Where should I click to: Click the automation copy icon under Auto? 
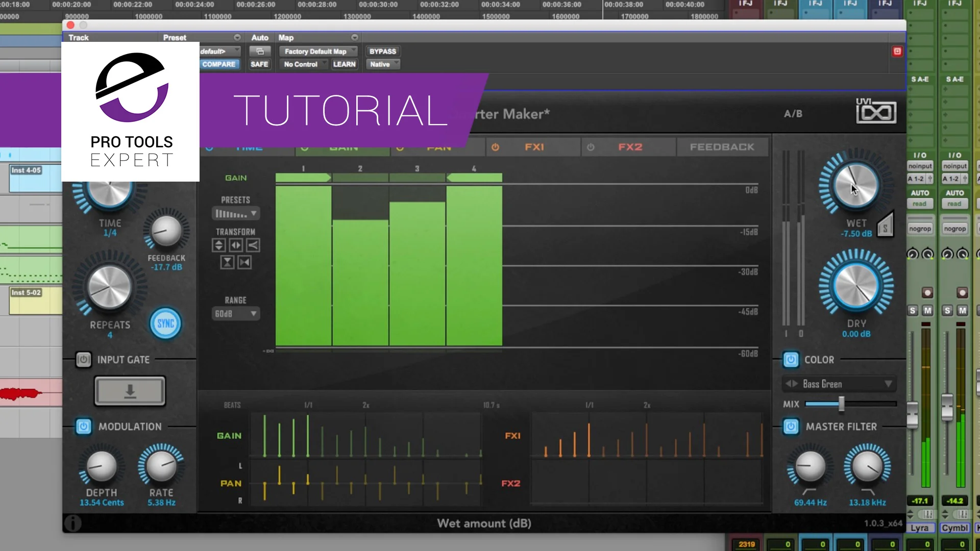tap(259, 51)
